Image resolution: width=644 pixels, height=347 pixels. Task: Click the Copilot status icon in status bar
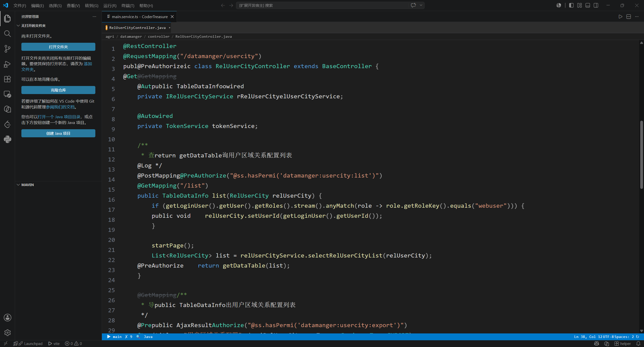[x=596, y=343]
